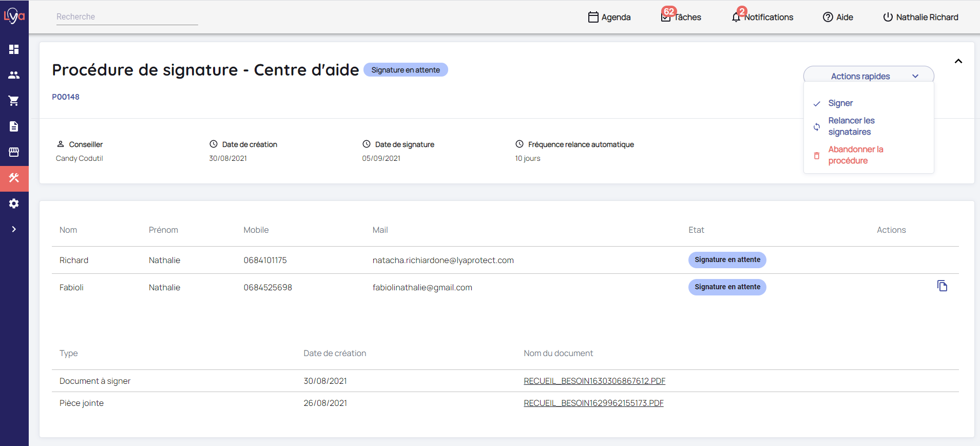This screenshot has height=446, width=980.
Task: Open RECUEIL_BESOIN1629962155173.PDF attachment link
Action: coord(593,403)
